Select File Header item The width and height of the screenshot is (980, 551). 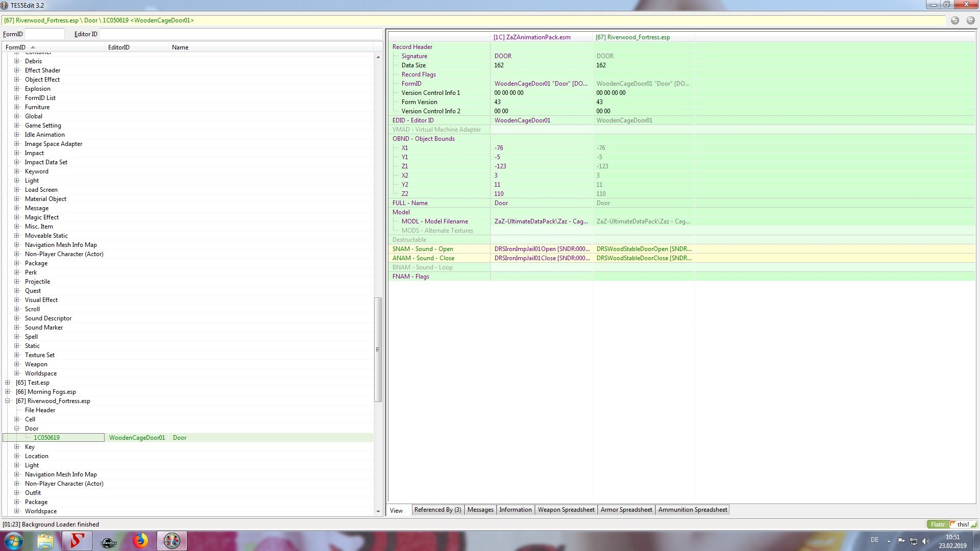pyautogui.click(x=40, y=410)
